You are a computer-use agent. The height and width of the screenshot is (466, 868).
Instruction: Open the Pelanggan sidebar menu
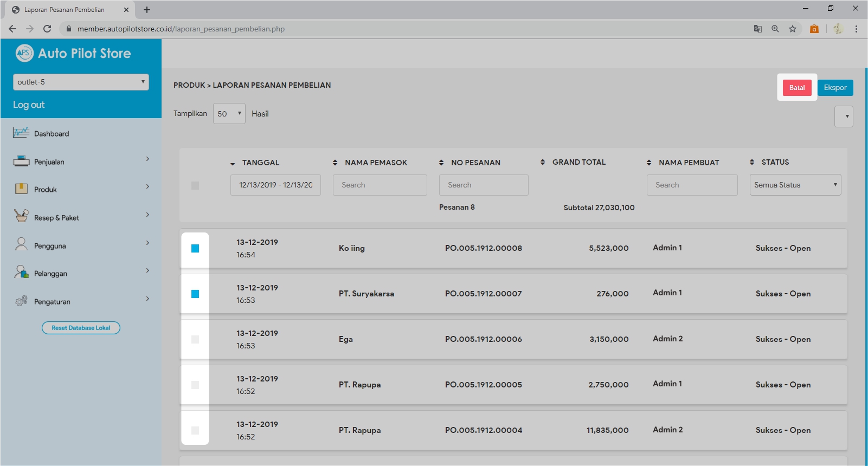click(x=80, y=273)
